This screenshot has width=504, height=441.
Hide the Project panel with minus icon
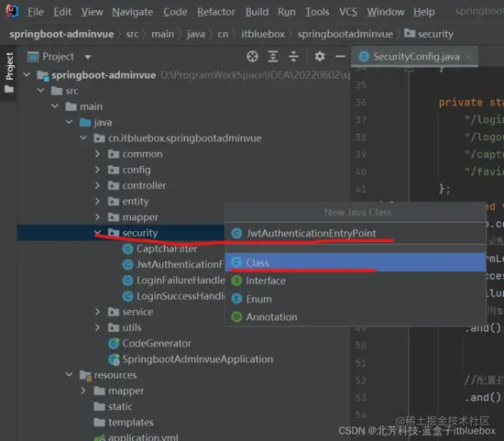pos(340,56)
